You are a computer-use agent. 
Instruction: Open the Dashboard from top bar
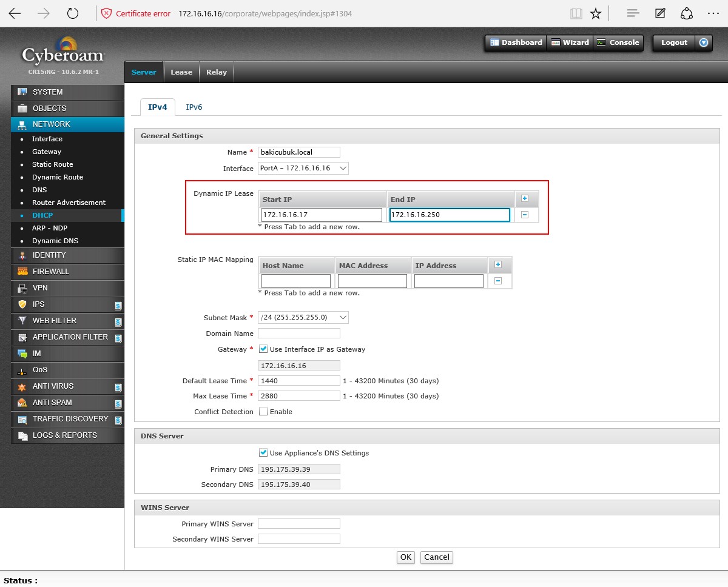pos(516,42)
